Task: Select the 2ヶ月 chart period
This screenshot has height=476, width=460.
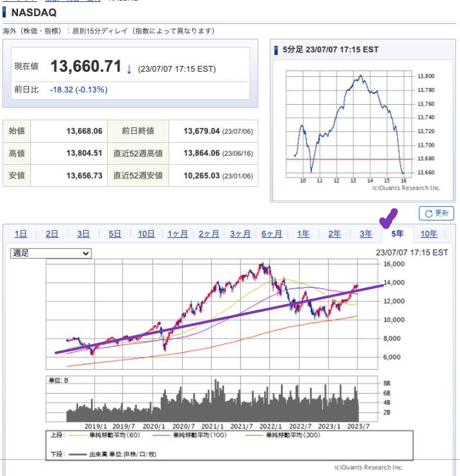Action: click(209, 234)
